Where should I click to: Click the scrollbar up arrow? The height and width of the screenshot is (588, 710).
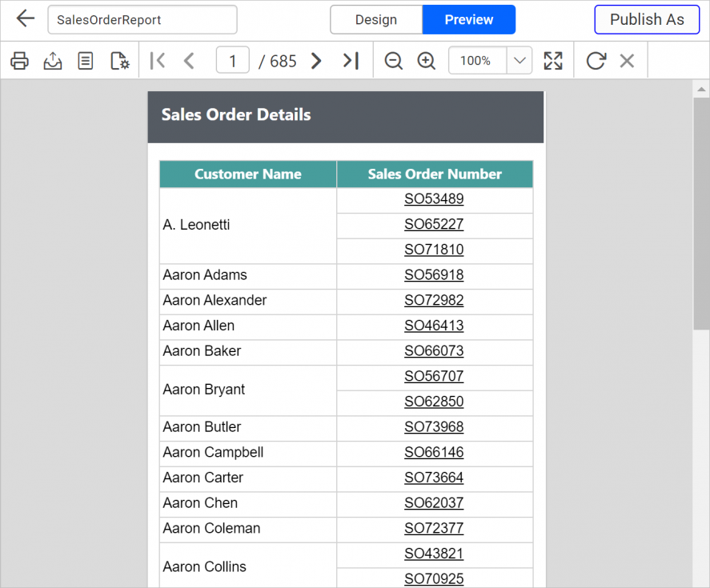[701, 89]
